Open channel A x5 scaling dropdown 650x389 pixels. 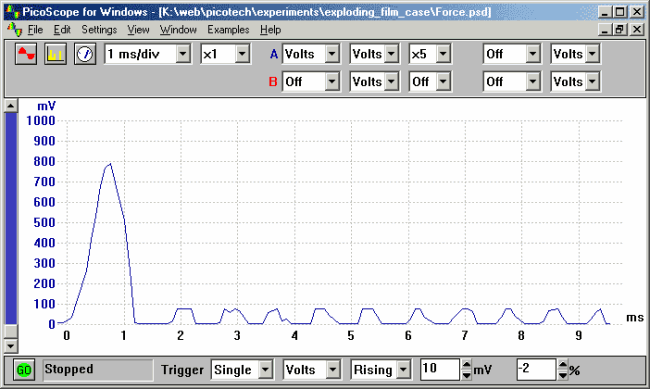443,54
